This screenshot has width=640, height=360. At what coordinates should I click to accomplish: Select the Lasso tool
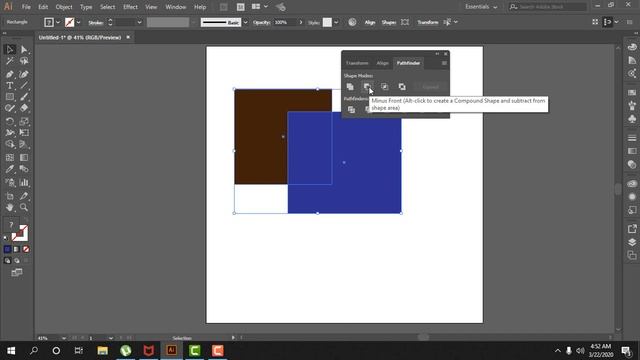coord(24,61)
